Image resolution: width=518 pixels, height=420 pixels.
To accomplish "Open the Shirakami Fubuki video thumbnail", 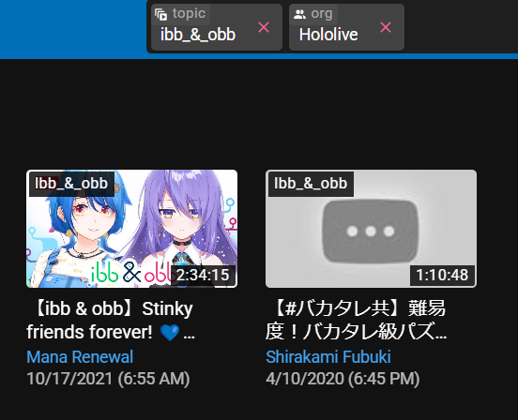I will (x=371, y=229).
